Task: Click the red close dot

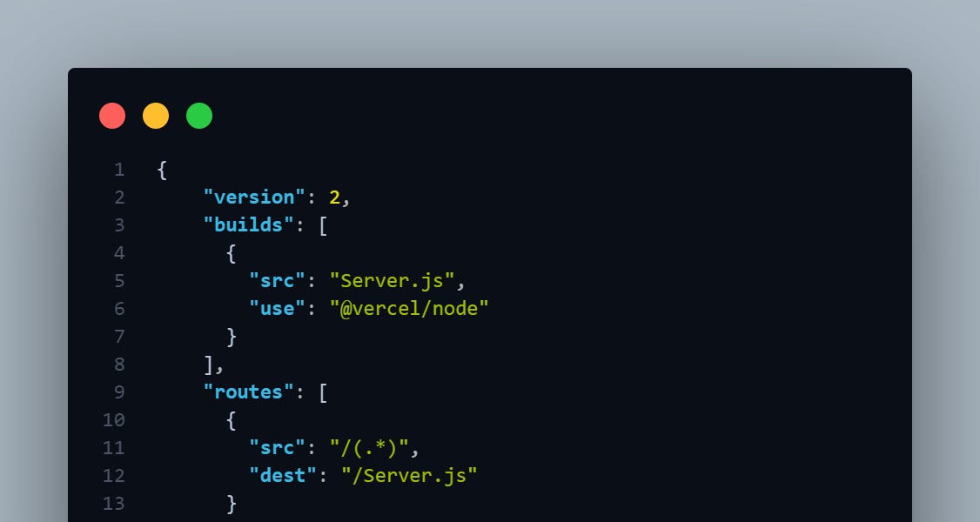Action: click(x=112, y=116)
